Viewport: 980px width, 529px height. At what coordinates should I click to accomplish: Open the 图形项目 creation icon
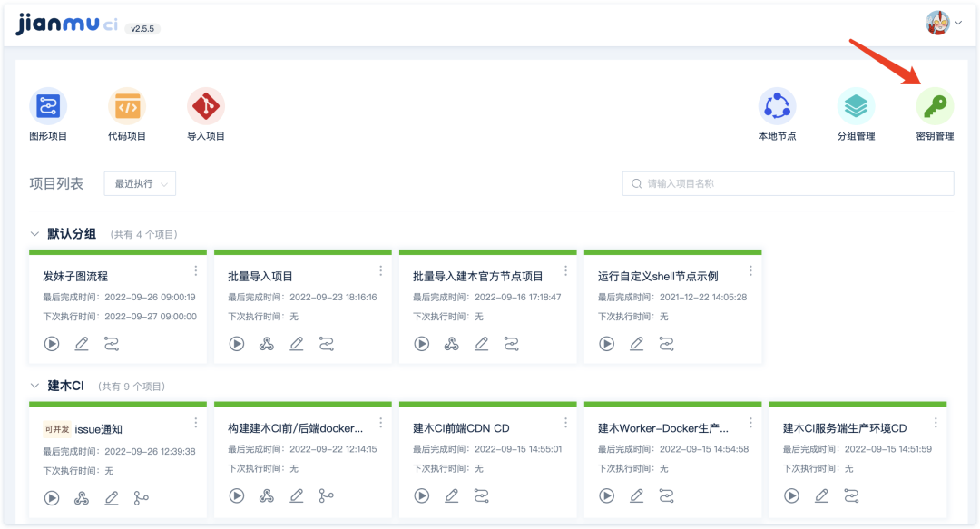48,107
